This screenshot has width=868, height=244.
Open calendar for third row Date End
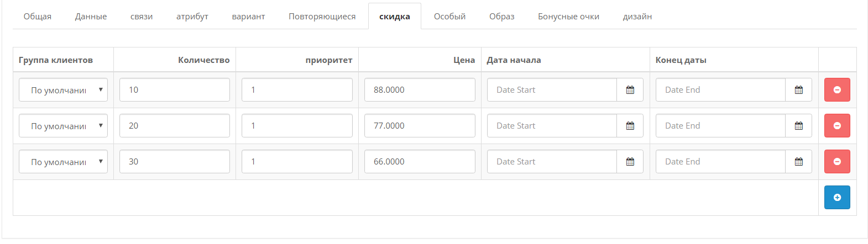click(x=798, y=162)
